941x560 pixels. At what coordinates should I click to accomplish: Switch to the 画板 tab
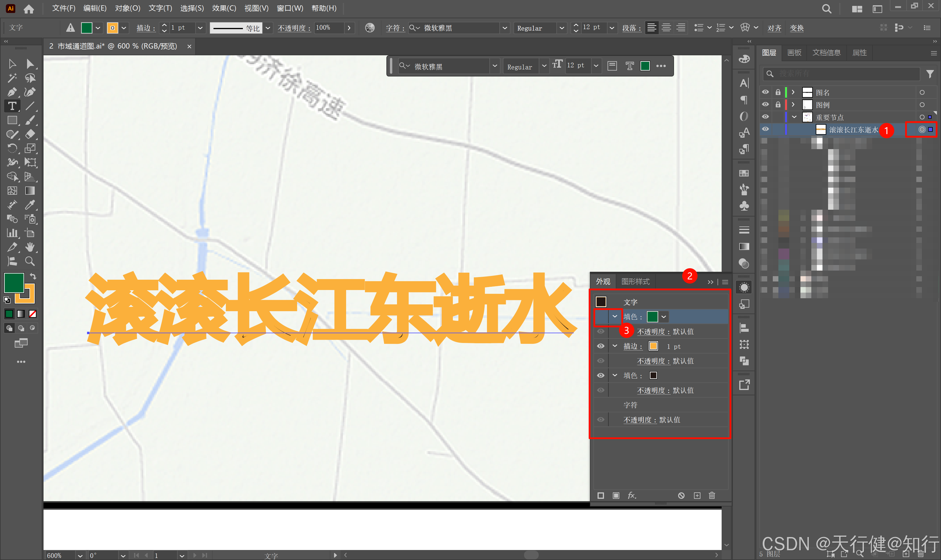794,53
